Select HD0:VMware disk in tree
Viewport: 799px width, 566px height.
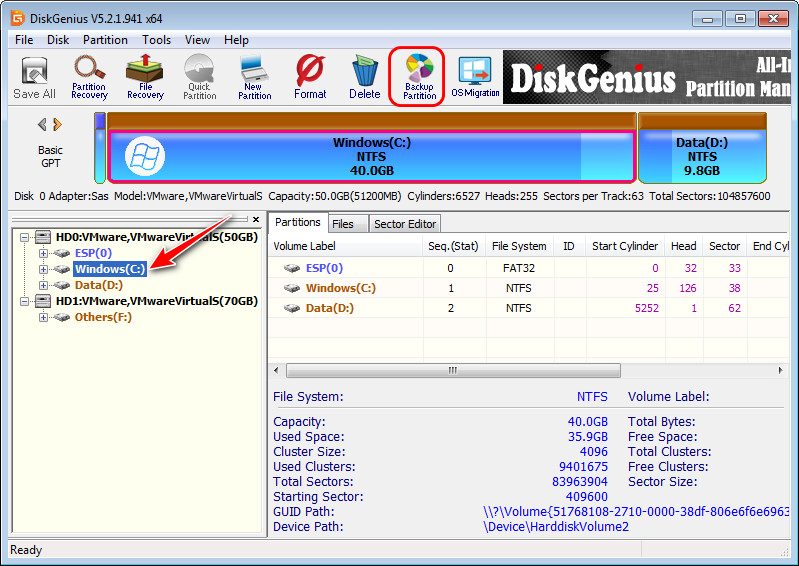(157, 237)
